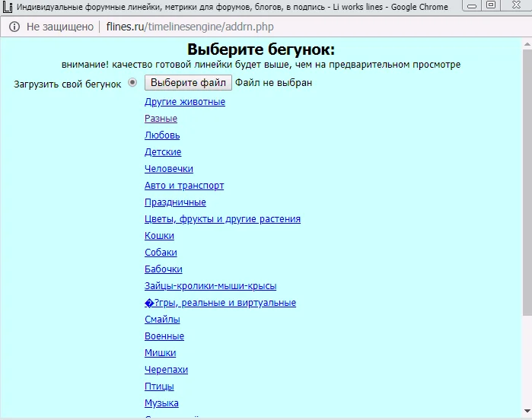Select the 'Загрузить свой бегунок' radio button
The height and width of the screenshot is (420, 532).
point(132,82)
